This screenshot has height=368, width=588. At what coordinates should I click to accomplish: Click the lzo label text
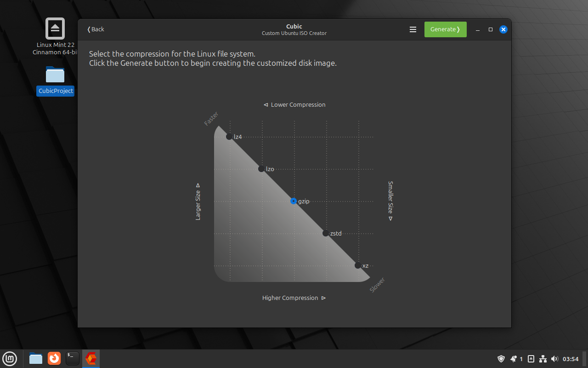(x=270, y=169)
